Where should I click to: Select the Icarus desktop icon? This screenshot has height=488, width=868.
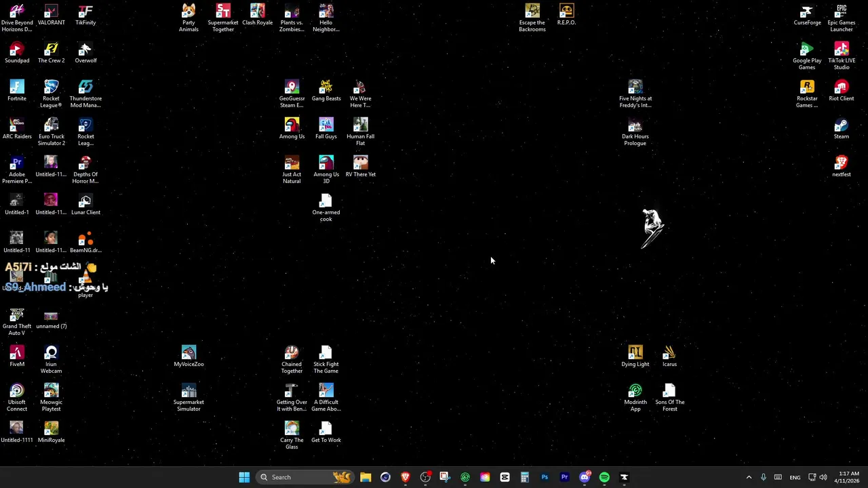tap(669, 357)
